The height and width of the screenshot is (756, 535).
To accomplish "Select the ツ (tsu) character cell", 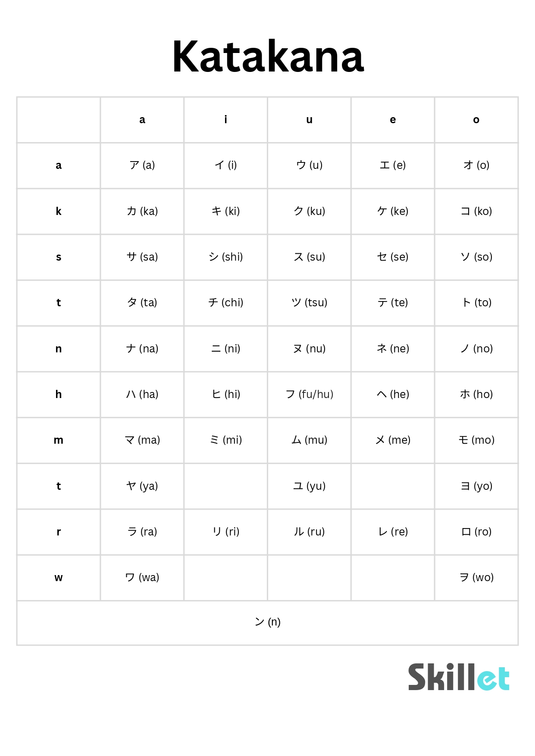I will (309, 303).
